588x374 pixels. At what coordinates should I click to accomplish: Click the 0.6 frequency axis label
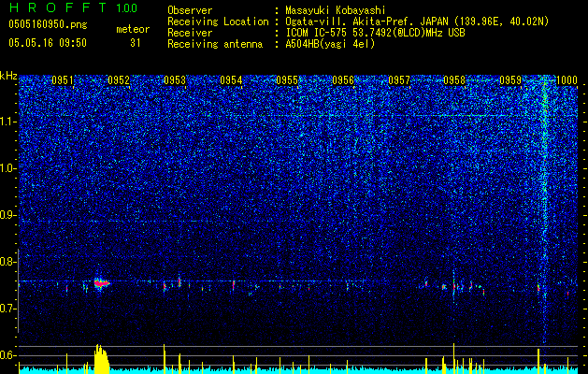8,355
